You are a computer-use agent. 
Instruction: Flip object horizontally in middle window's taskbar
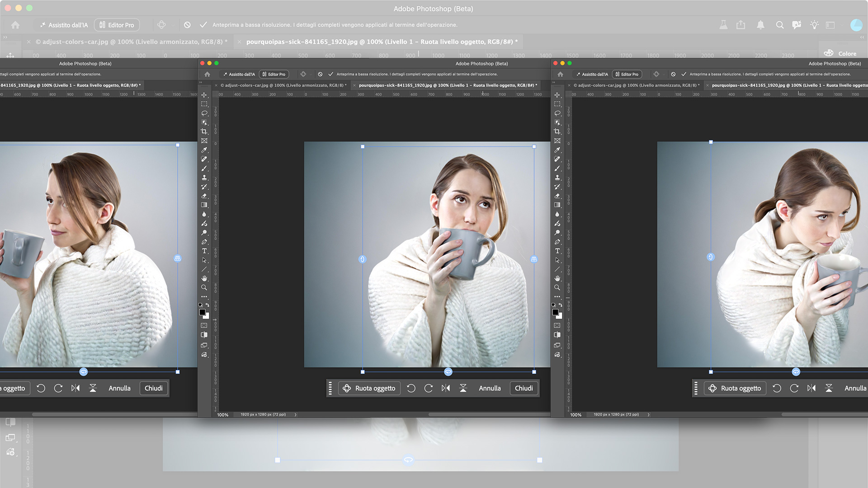[446, 388]
